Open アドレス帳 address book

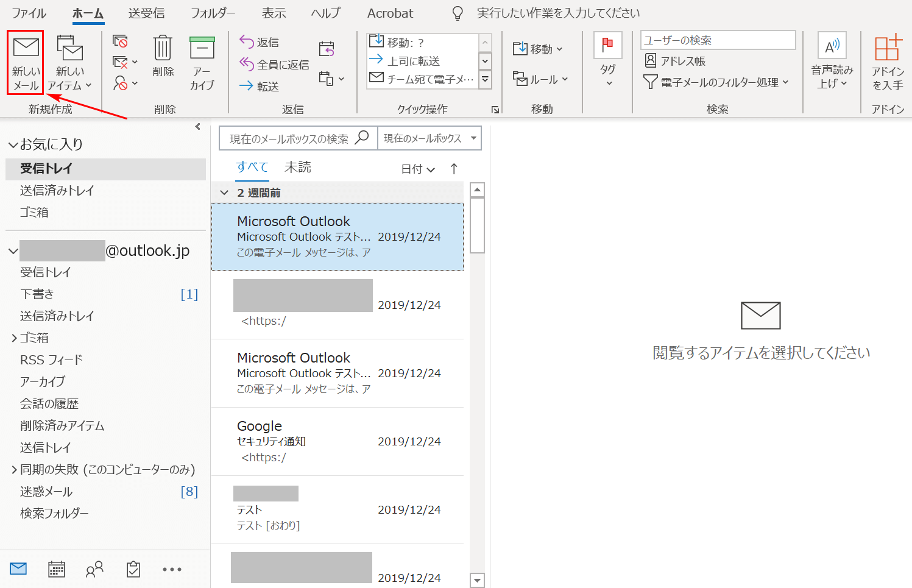pos(675,61)
